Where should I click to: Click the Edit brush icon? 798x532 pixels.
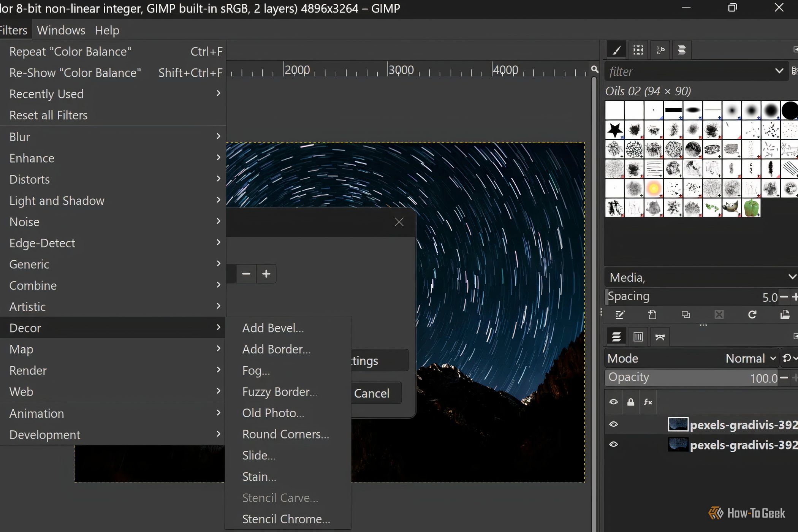(x=619, y=315)
